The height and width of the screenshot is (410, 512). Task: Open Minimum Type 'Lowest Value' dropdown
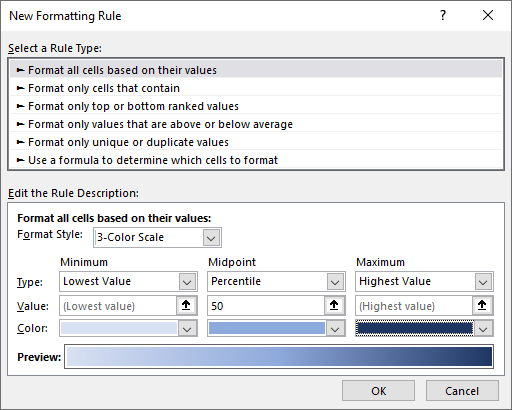point(187,282)
